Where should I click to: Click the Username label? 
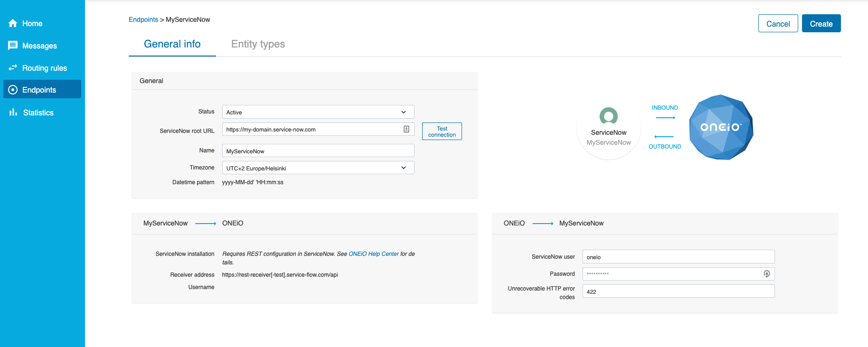[201, 287]
